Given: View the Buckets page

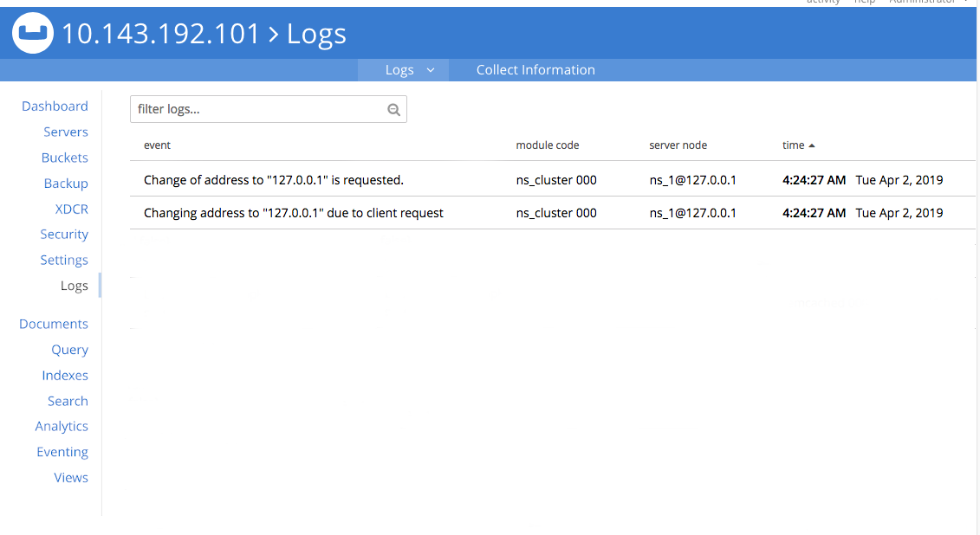Looking at the screenshot, I should tap(64, 158).
